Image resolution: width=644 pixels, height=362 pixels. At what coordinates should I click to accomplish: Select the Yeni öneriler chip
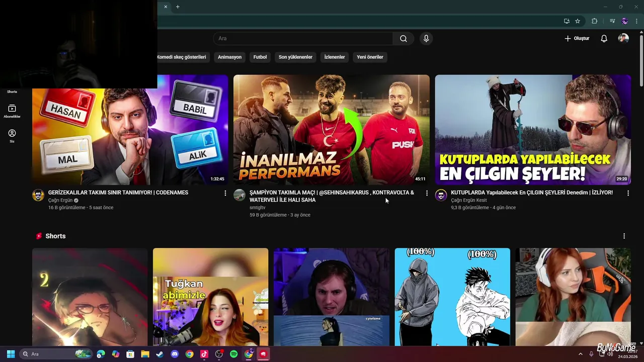370,57
